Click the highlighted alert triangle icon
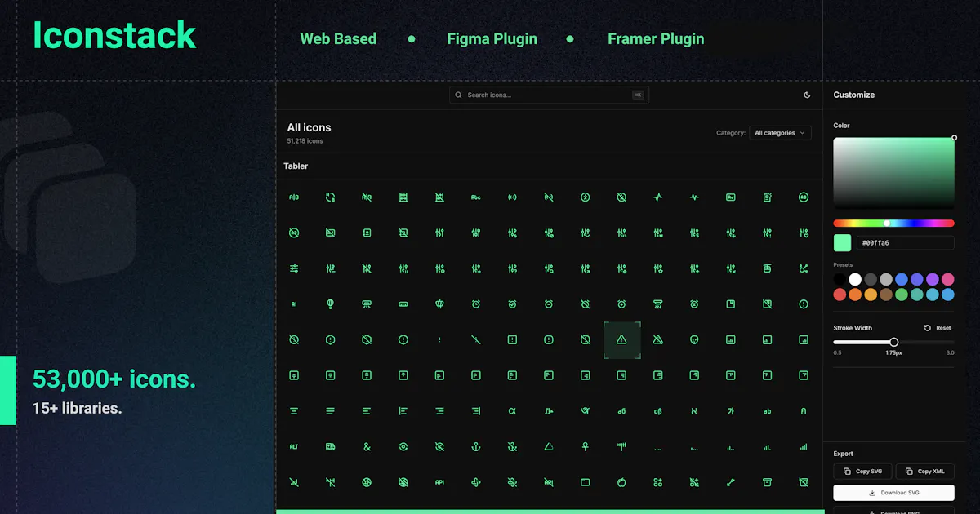Image resolution: width=980 pixels, height=514 pixels. click(621, 340)
